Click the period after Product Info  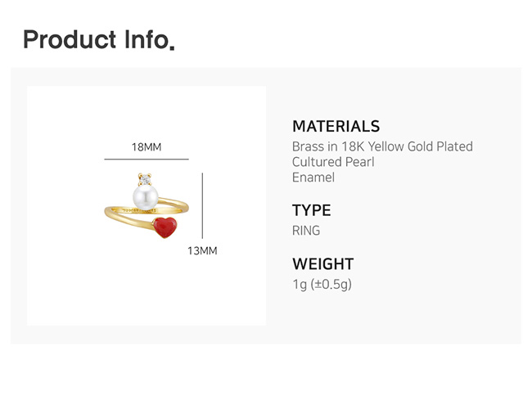[172, 47]
